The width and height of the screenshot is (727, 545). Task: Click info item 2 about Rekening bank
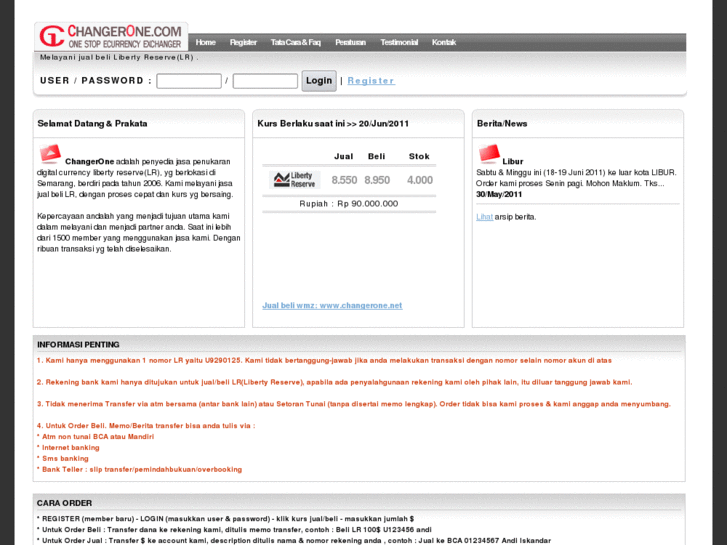pos(334,382)
